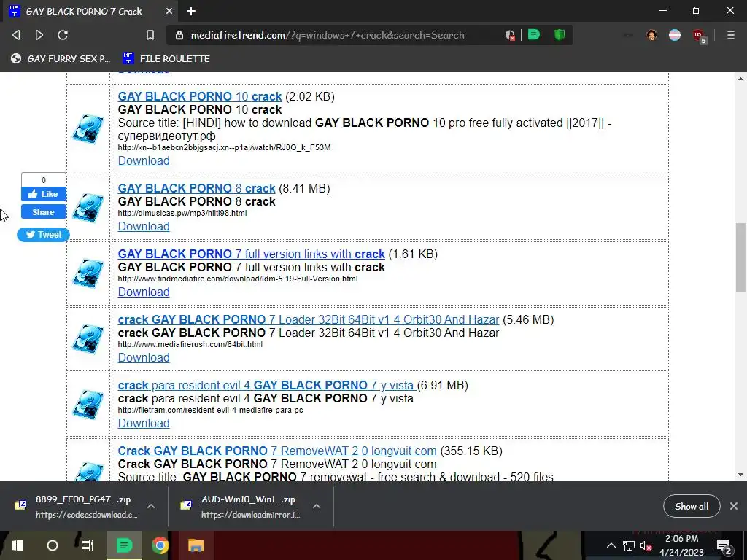
Task: Open Task View on the taskbar
Action: 88,545
